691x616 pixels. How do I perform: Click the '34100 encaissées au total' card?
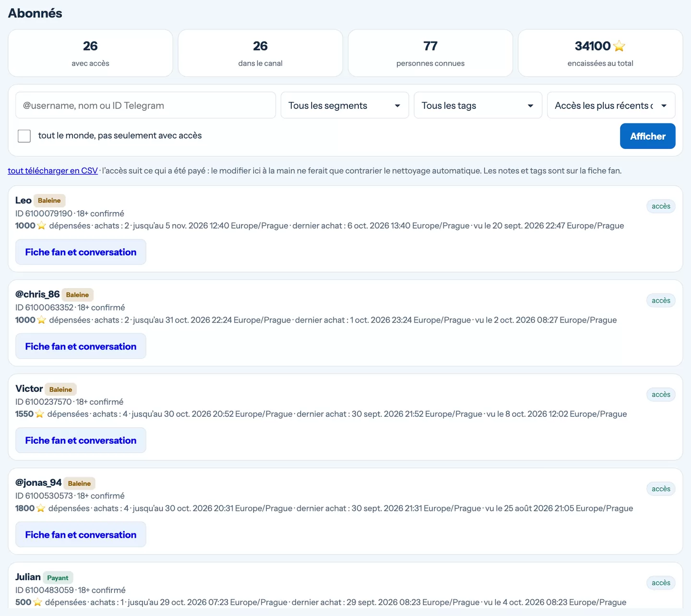(x=600, y=53)
